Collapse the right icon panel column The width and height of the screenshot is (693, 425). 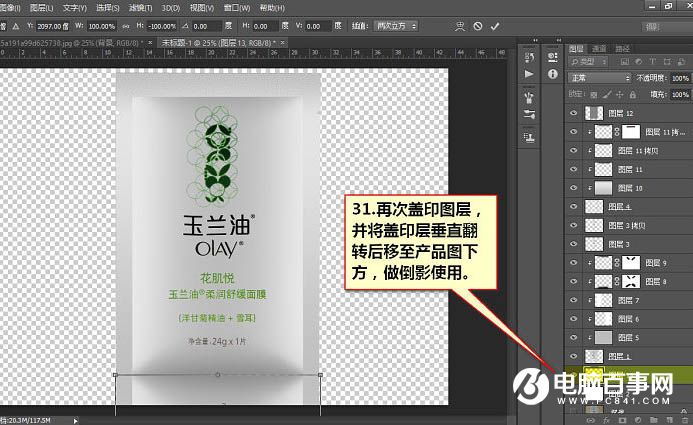click(559, 40)
